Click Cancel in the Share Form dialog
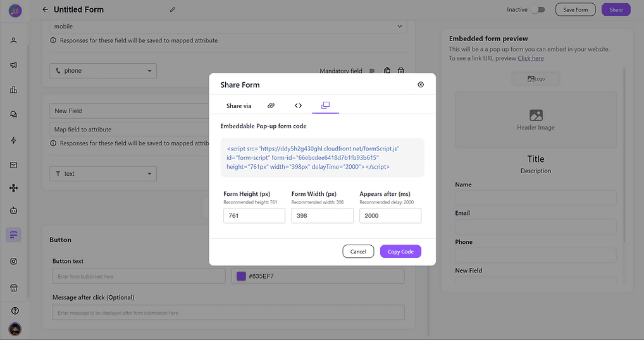644x340 pixels. tap(358, 252)
